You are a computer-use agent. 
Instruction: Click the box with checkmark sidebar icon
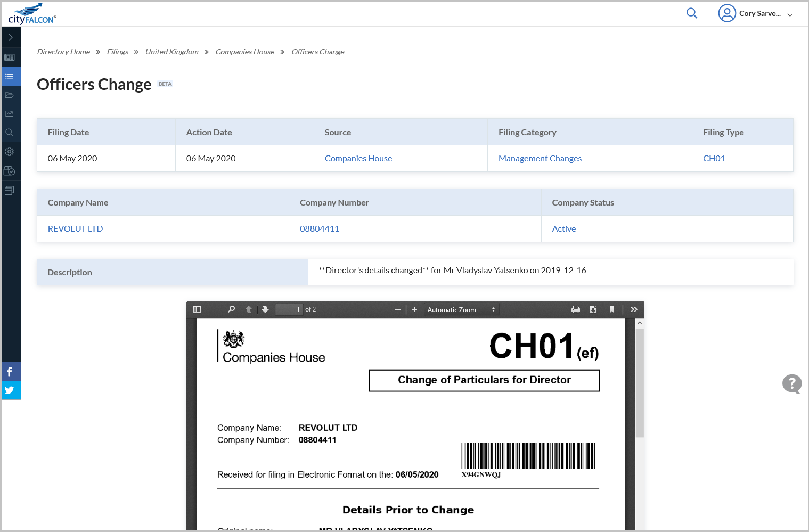(10, 171)
